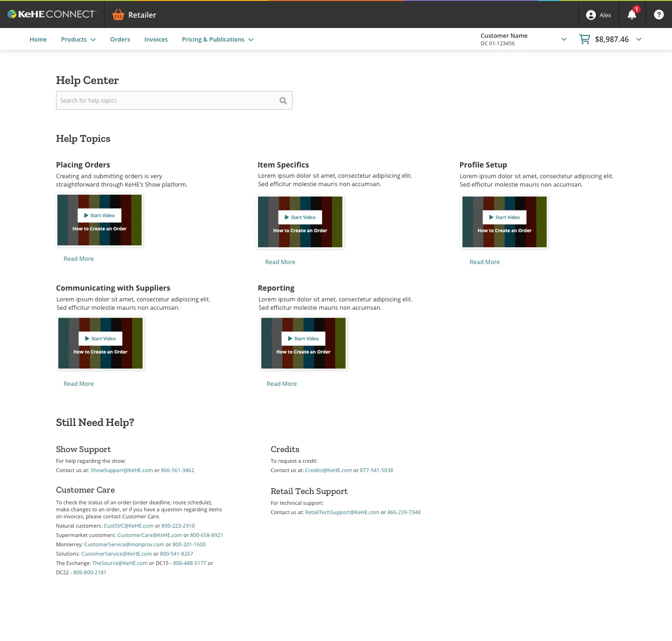Email RetailTechSupport@KeHE.com link
The image size is (672, 641).
[342, 512]
